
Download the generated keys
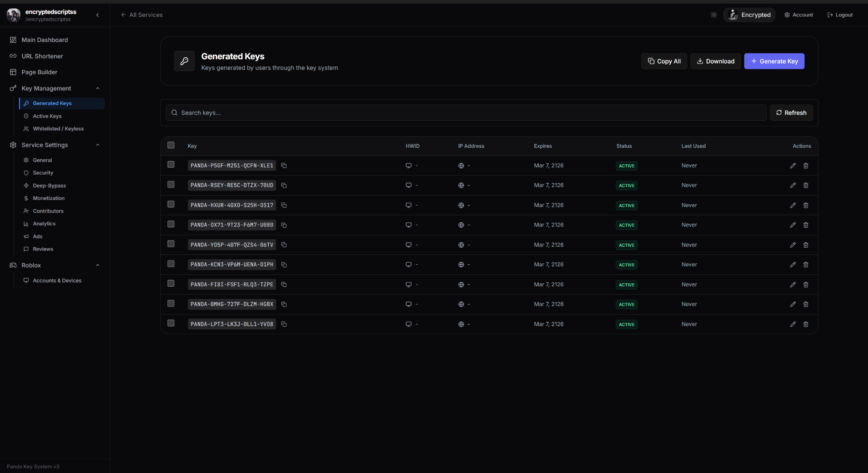point(715,61)
